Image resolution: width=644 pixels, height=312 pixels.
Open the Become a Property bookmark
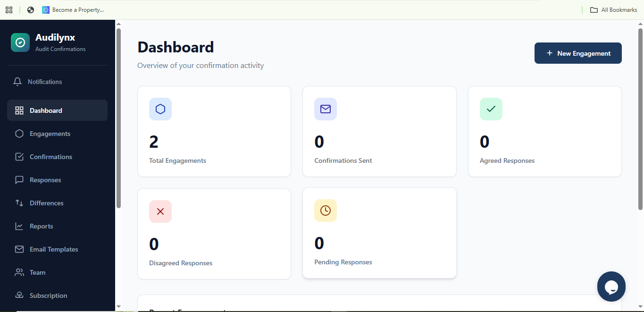pyautogui.click(x=73, y=10)
